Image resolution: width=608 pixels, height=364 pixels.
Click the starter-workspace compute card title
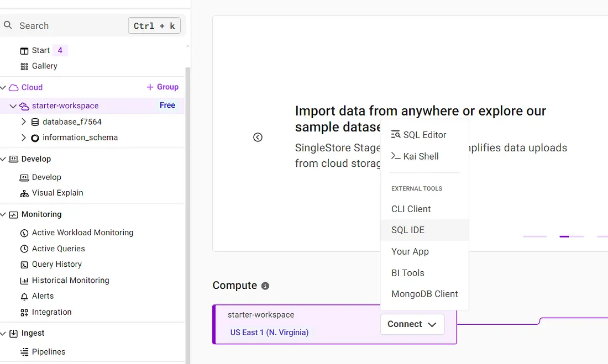tap(261, 315)
